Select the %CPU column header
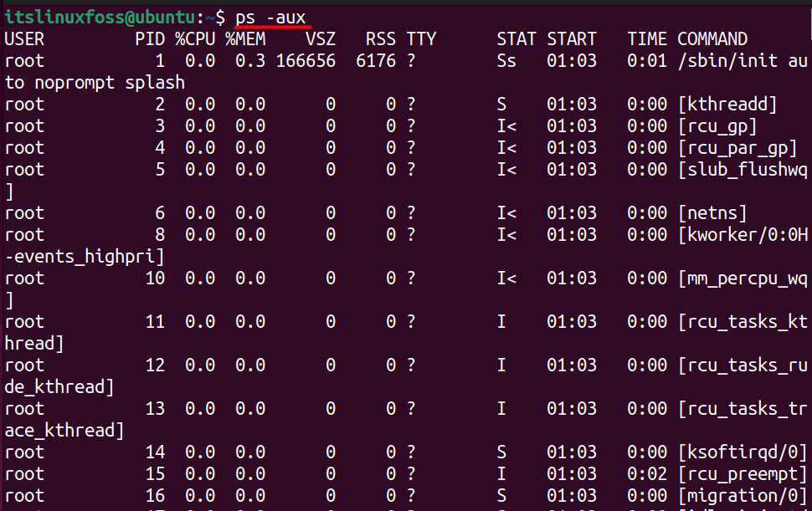This screenshot has width=812, height=511. tap(195, 39)
